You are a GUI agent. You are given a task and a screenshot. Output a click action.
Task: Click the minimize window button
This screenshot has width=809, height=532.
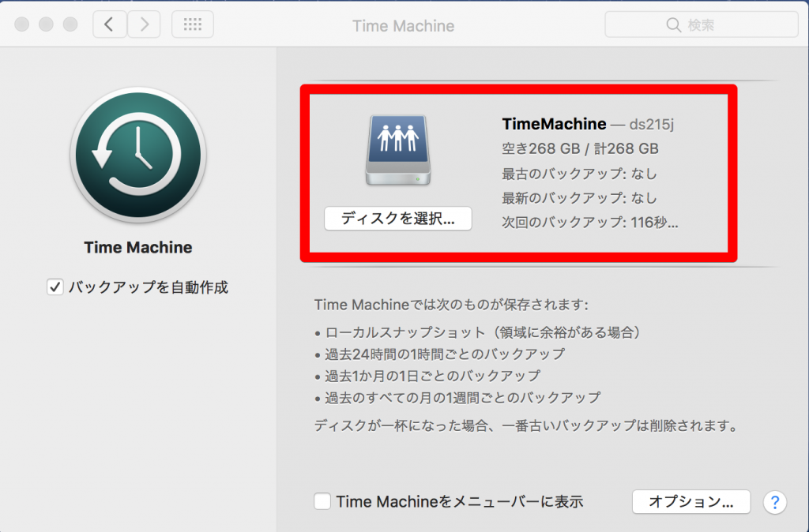pyautogui.click(x=46, y=24)
